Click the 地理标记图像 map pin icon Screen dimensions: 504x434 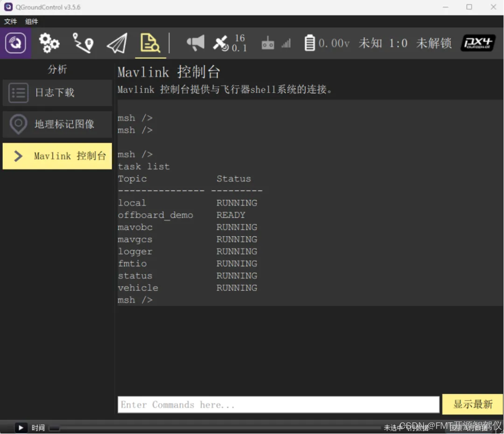(18, 124)
